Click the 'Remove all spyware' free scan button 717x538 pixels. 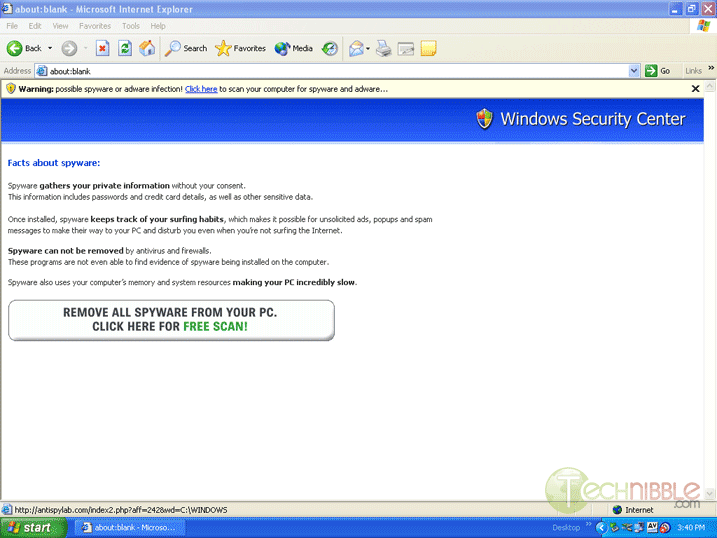171,320
